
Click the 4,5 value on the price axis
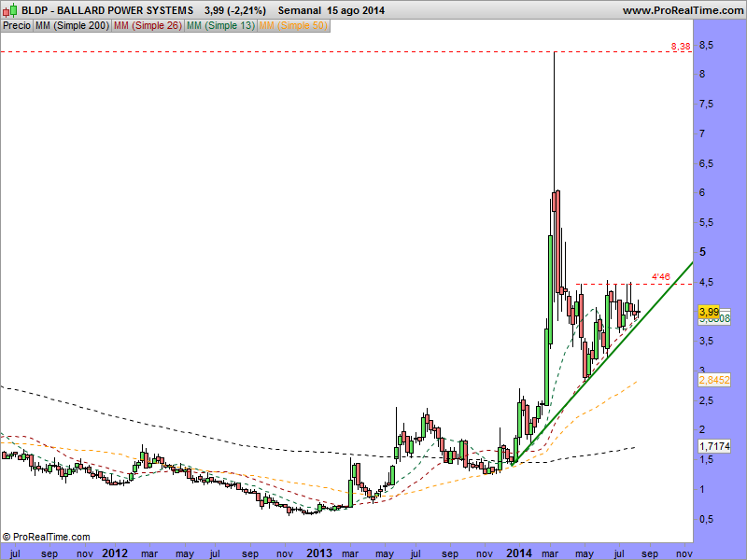click(707, 282)
